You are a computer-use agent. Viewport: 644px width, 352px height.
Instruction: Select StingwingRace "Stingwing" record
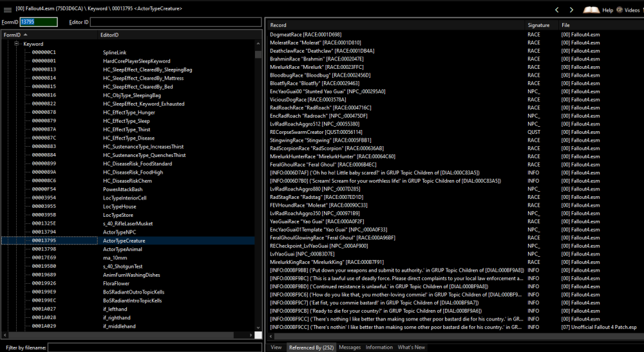click(x=455, y=140)
